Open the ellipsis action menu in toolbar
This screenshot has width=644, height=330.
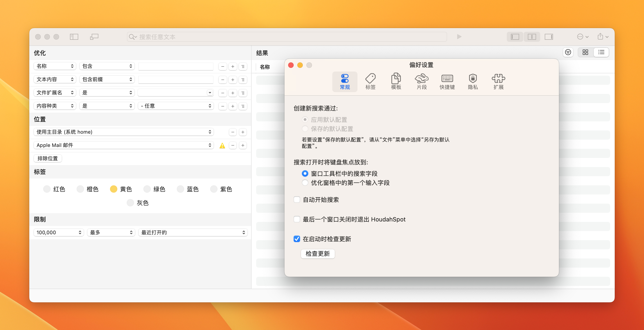583,37
